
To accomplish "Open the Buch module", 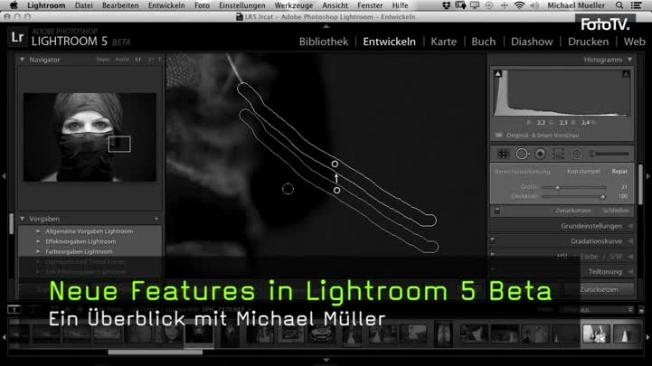I will tap(484, 42).
